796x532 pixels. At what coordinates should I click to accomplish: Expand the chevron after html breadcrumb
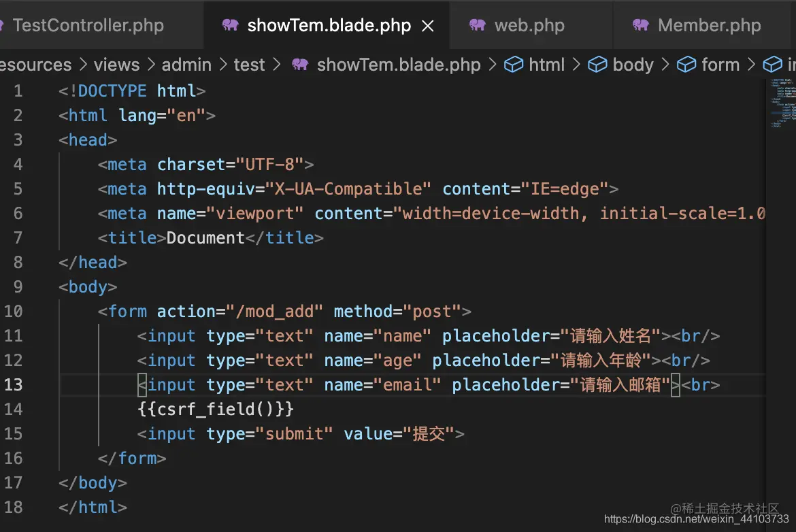pyautogui.click(x=576, y=65)
